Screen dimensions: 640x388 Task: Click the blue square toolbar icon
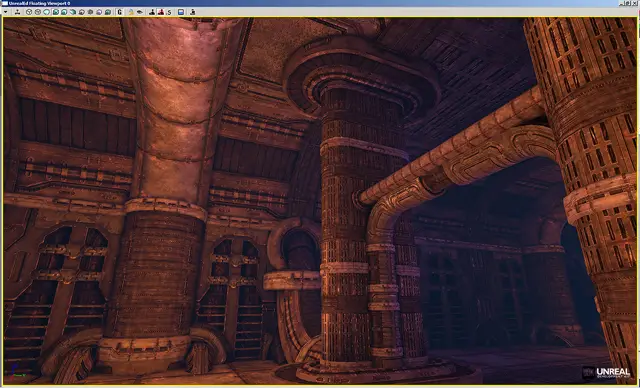coord(181,12)
